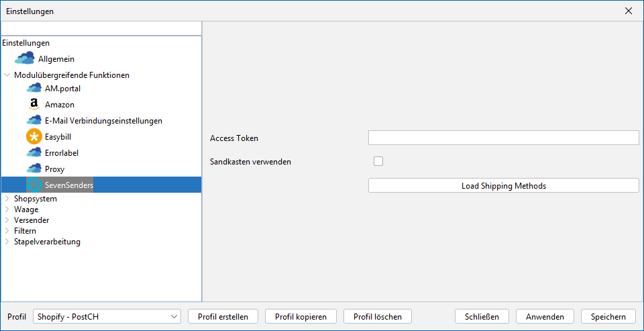This screenshot has height=331, width=644.
Task: Click the Proxy cloud icon
Action: 34,169
